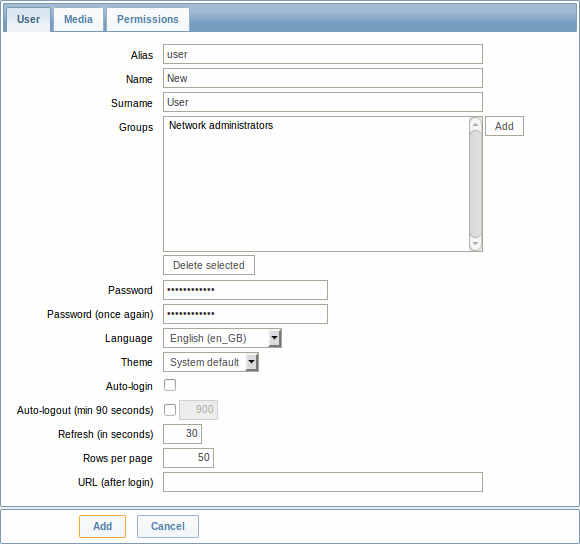
Task: Click the Rows per page field
Action: pos(188,458)
